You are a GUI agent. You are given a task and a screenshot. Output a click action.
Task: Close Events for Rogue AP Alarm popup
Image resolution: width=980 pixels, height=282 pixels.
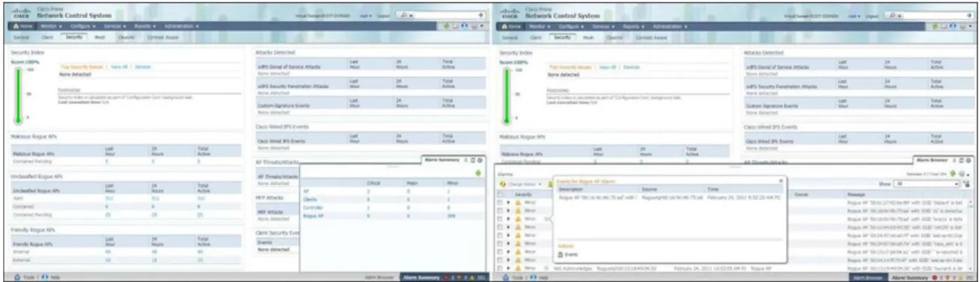coord(781,180)
